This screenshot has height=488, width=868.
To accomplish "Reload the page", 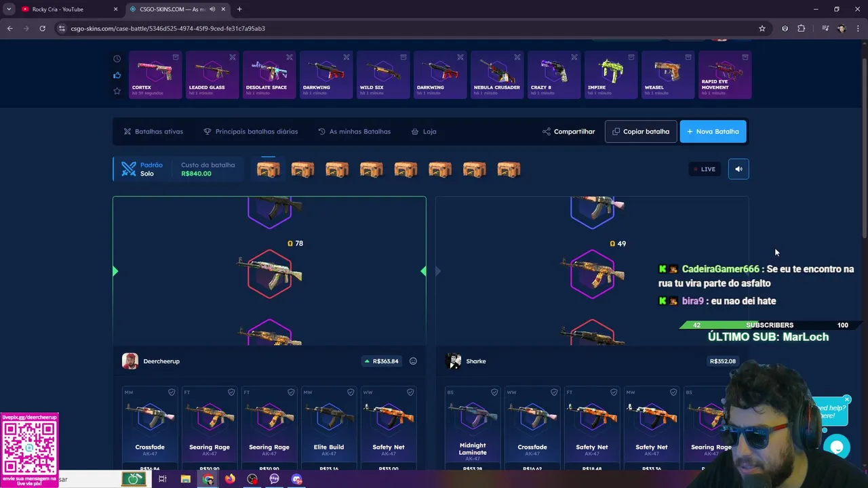I will click(x=42, y=28).
